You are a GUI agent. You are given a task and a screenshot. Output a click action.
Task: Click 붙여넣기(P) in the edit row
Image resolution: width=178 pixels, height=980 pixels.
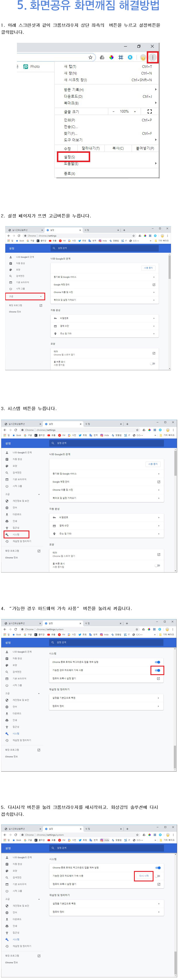(x=145, y=148)
